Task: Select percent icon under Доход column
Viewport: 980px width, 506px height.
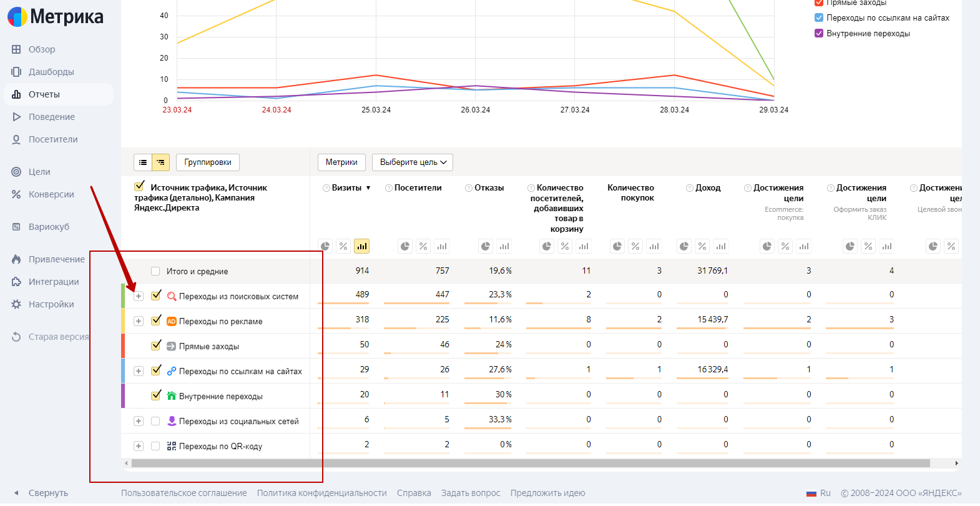Action: click(702, 246)
